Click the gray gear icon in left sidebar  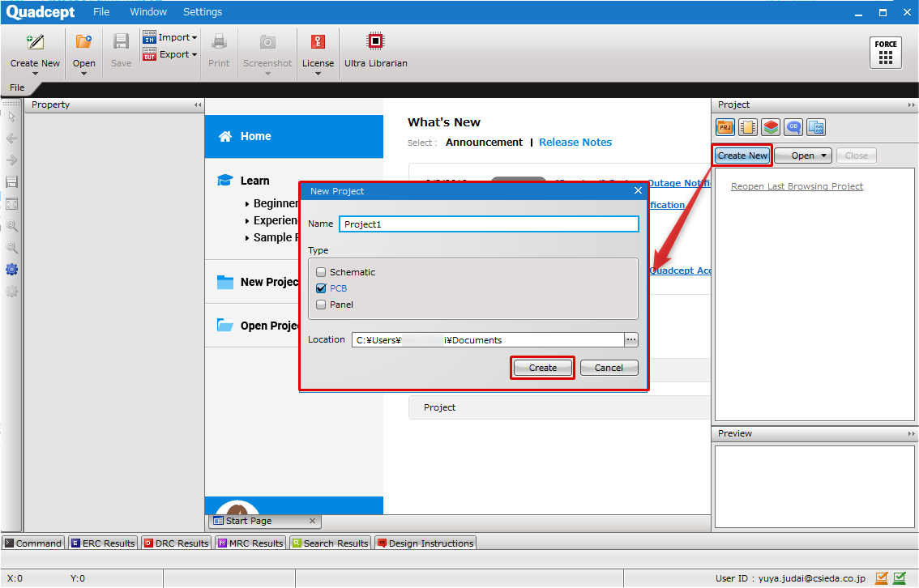click(x=11, y=291)
